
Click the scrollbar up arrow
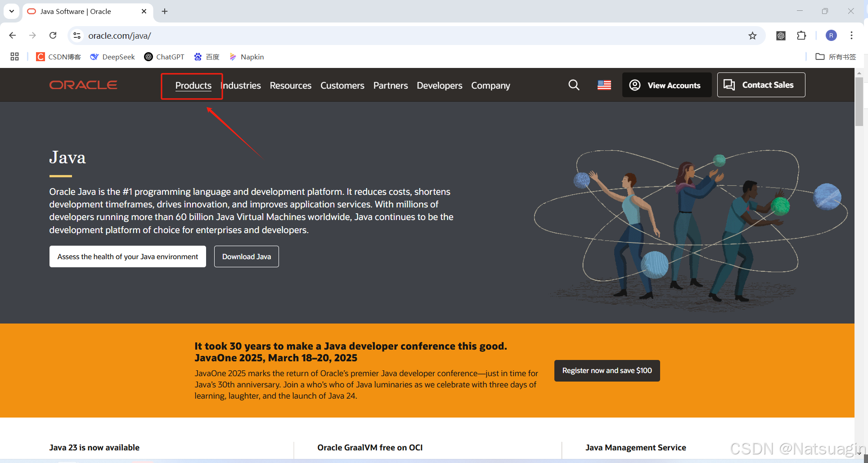[859, 72]
